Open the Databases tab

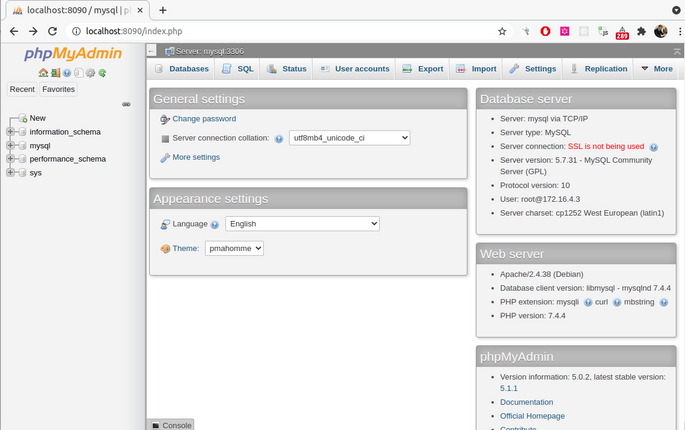pos(182,69)
